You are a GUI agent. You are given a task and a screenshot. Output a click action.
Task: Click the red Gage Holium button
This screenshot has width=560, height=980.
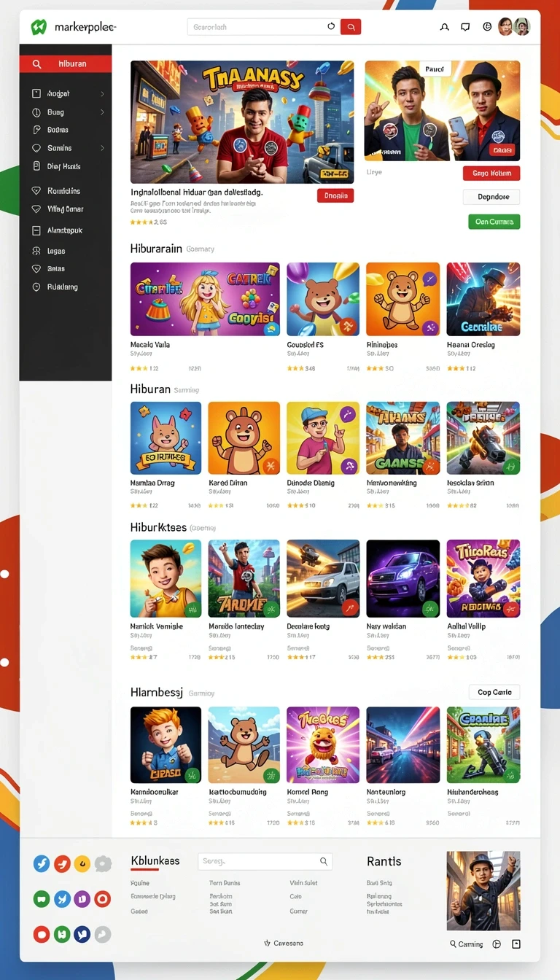point(491,174)
